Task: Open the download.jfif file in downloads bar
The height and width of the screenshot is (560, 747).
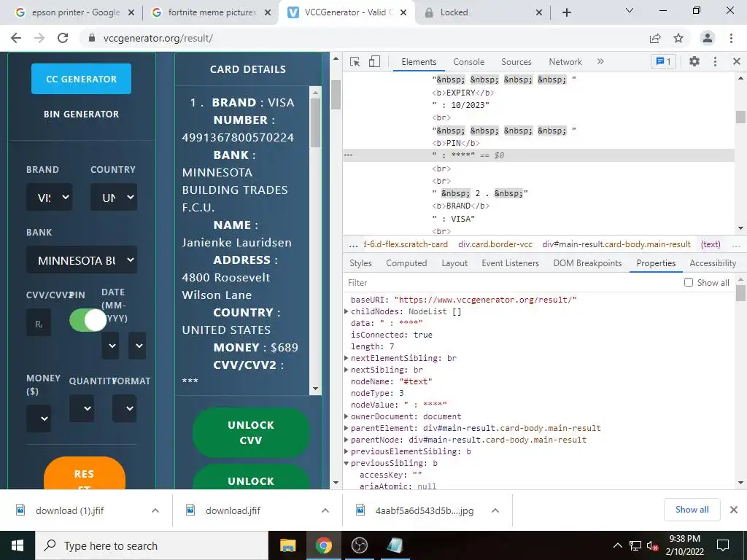Action: tap(233, 510)
